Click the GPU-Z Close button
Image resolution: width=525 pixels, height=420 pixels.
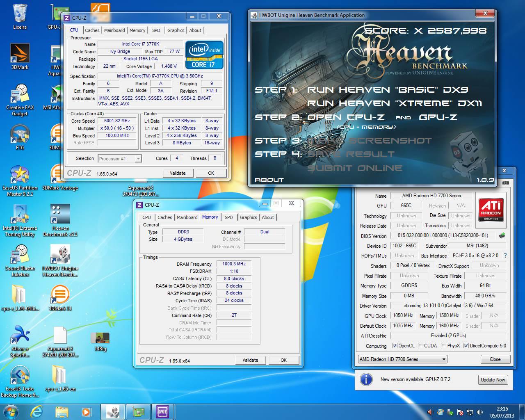coord(495,359)
